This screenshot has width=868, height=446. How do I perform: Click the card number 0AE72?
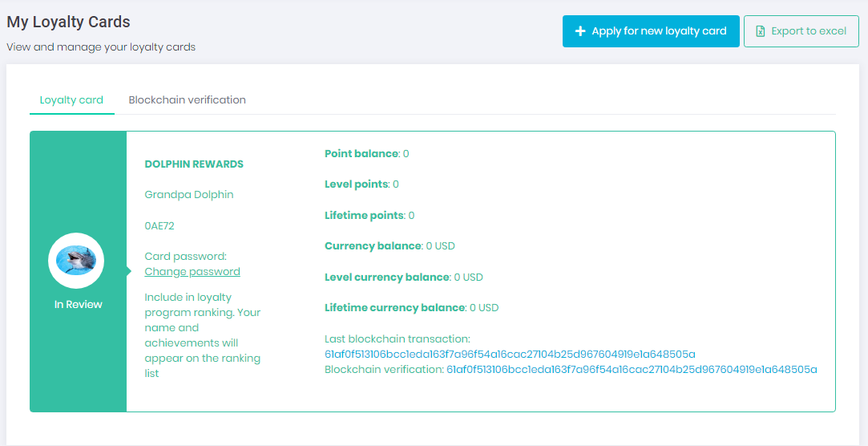(x=159, y=226)
